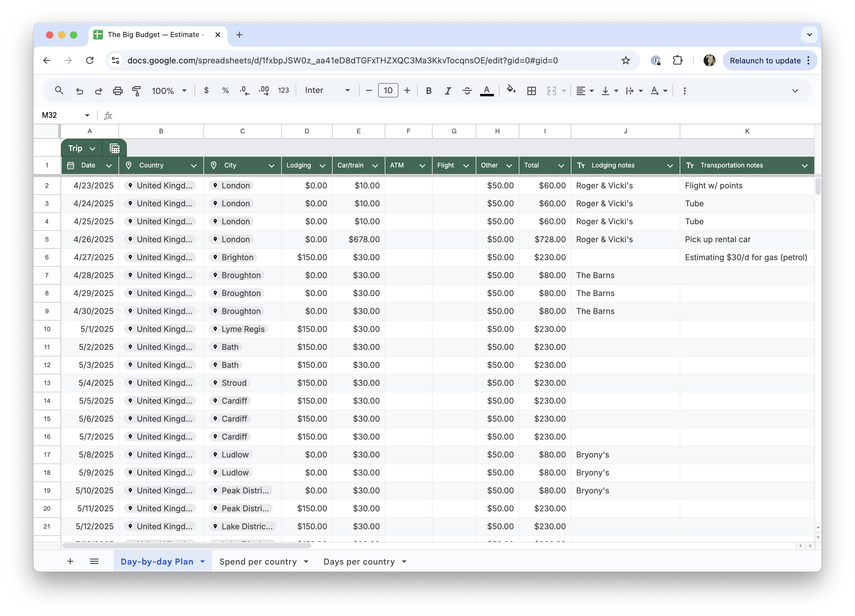Open the 100% zoom dropdown
Viewport: 855px width, 616px height.
coord(168,91)
